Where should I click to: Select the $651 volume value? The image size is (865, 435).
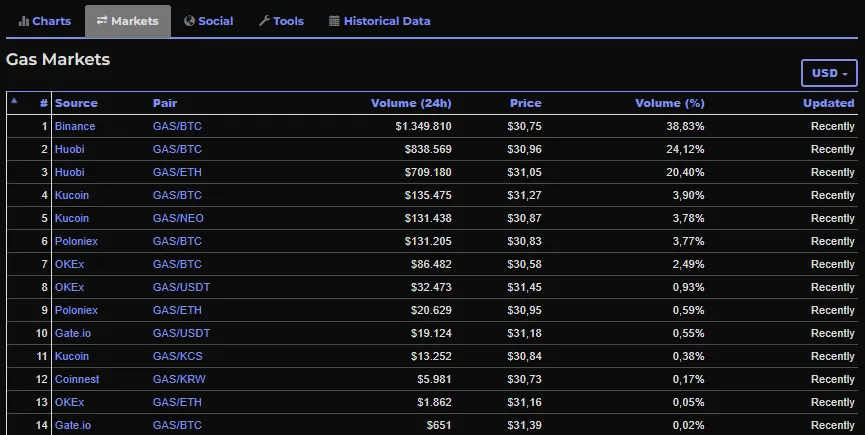pyautogui.click(x=439, y=426)
